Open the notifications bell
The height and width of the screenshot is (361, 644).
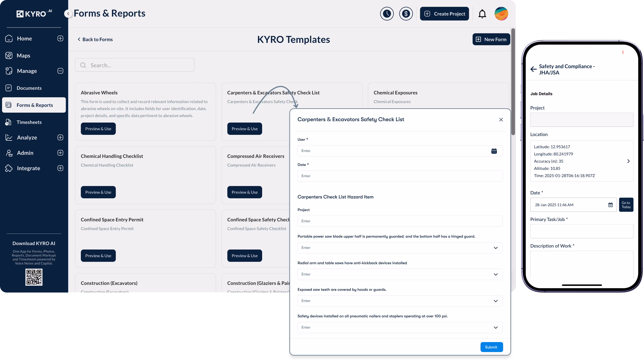[482, 14]
